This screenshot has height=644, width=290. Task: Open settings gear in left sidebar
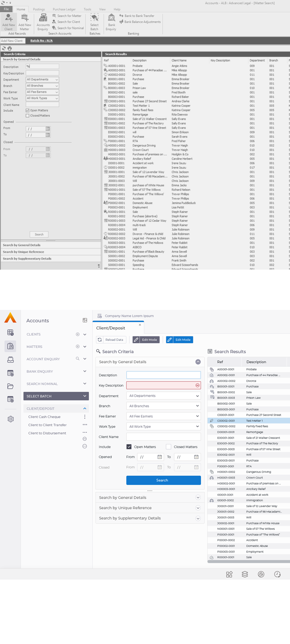coord(10,419)
